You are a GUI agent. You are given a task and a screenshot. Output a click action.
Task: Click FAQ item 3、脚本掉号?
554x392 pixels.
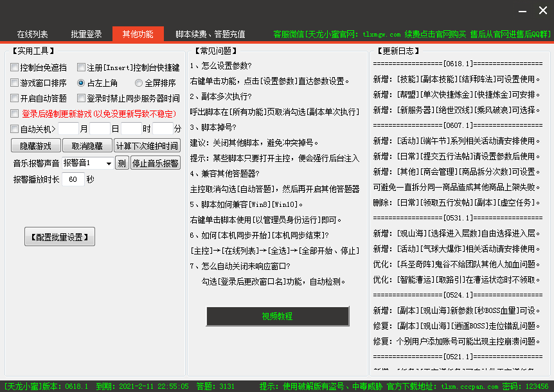tap(213, 127)
